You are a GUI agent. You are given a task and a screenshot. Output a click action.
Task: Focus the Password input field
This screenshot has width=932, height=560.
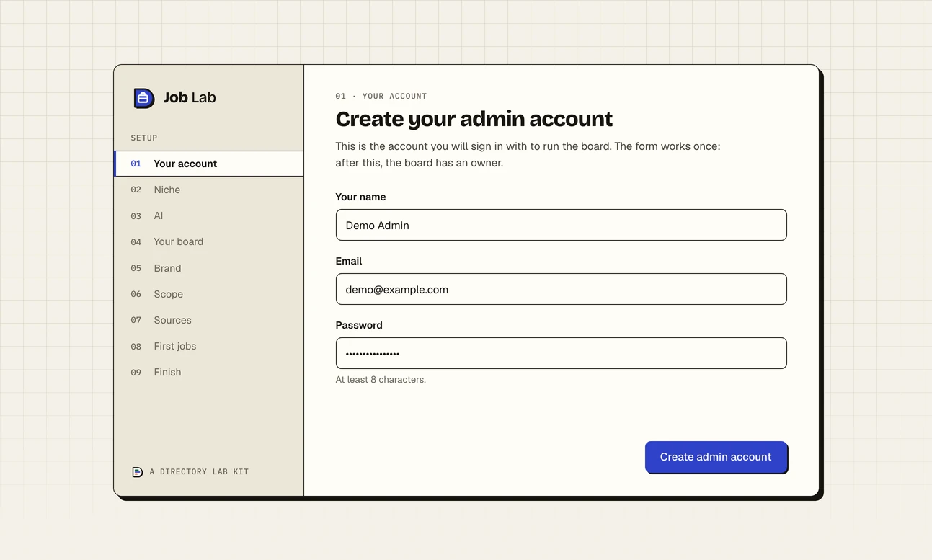pos(561,353)
